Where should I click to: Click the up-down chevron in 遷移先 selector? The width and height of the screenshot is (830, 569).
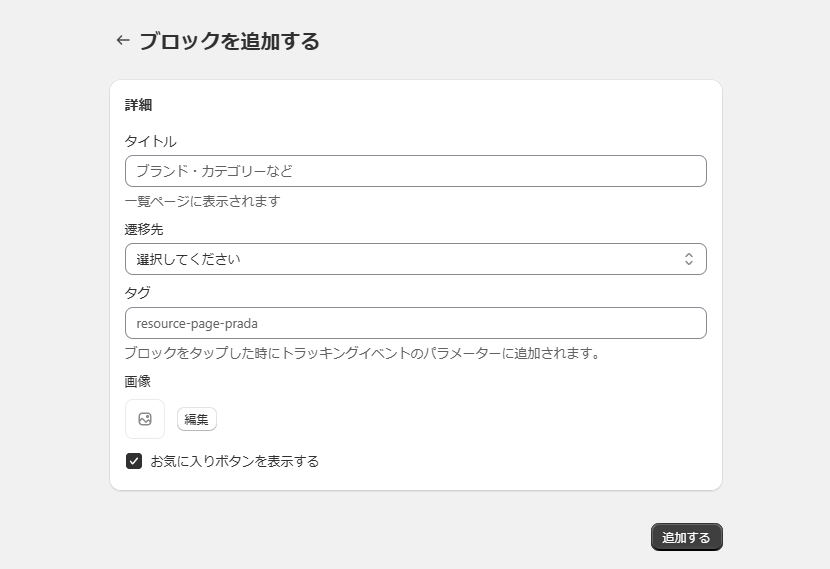point(689,259)
